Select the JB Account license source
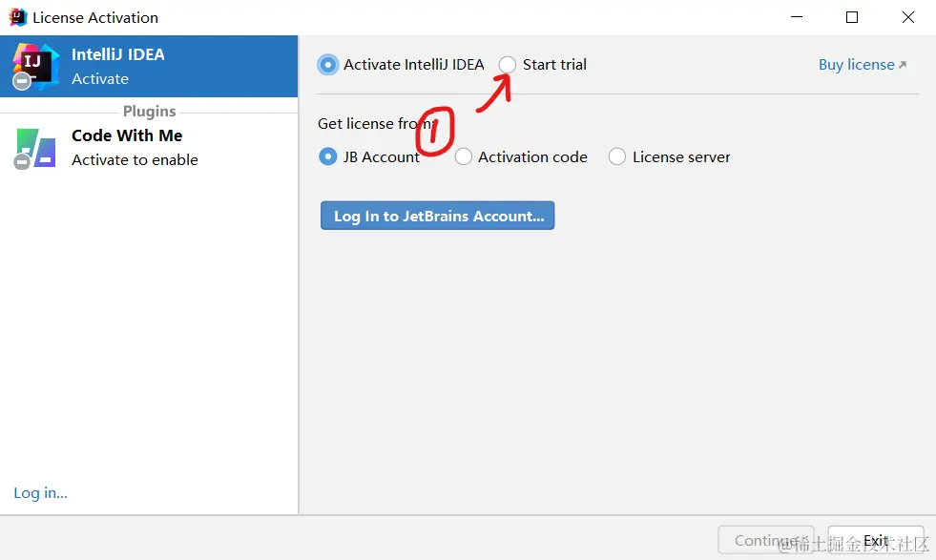 coord(327,156)
